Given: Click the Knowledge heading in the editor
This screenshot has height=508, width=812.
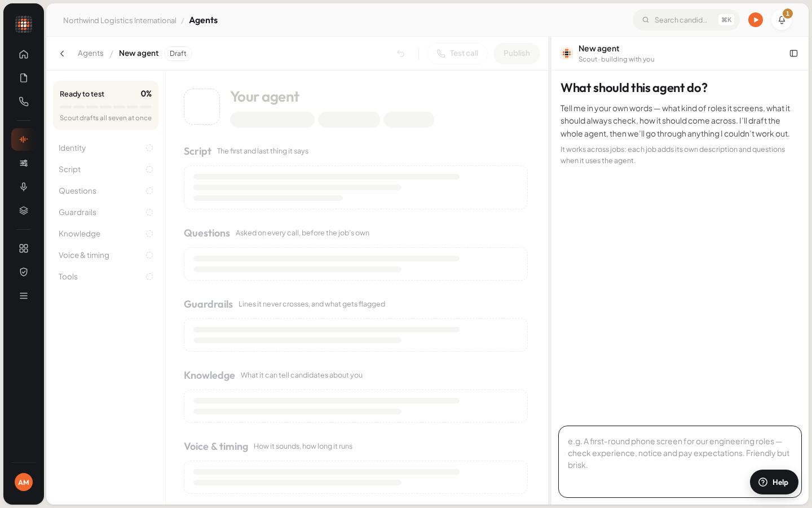Looking at the screenshot, I should pos(209,375).
